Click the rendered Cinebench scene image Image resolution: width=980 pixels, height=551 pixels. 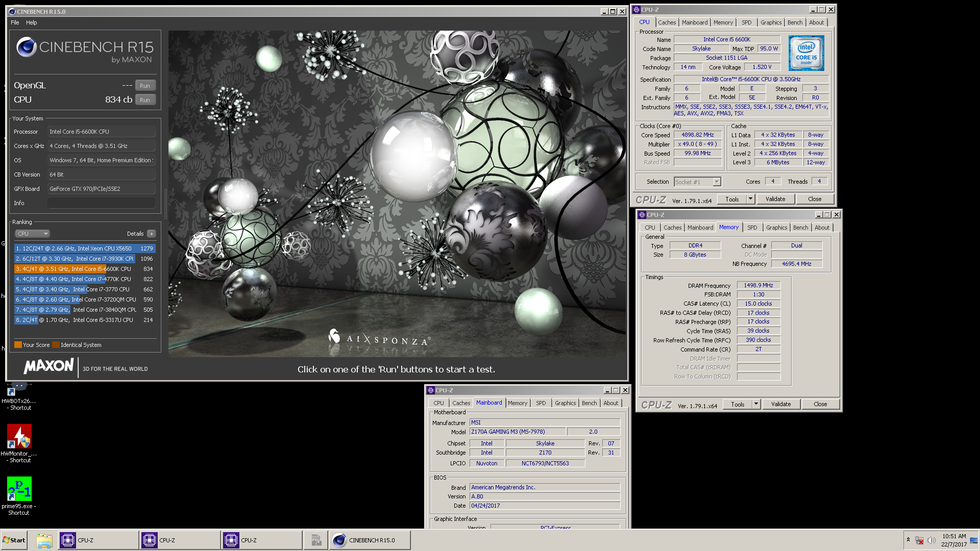click(397, 194)
